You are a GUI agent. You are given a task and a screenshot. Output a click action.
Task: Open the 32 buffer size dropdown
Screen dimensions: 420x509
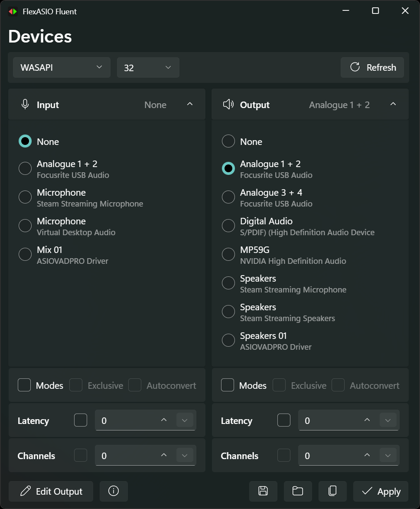pos(148,68)
